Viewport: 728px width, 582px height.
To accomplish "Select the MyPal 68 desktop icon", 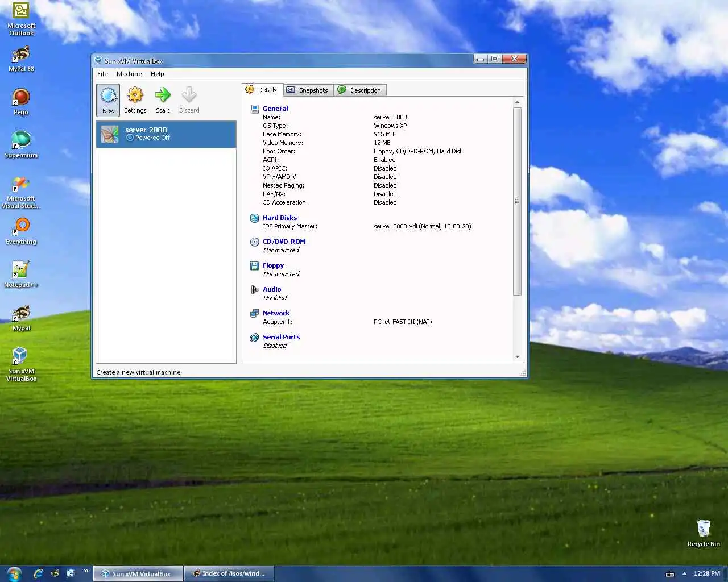I will (21, 59).
